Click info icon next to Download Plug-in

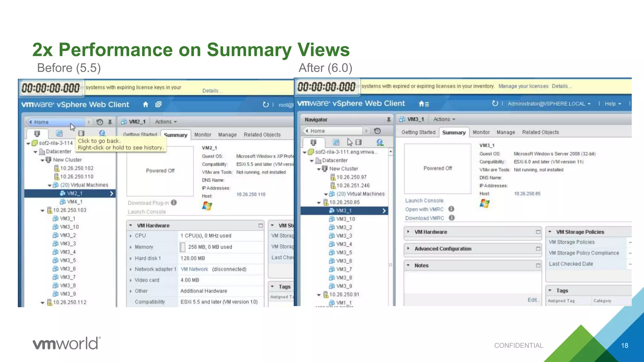(x=174, y=203)
